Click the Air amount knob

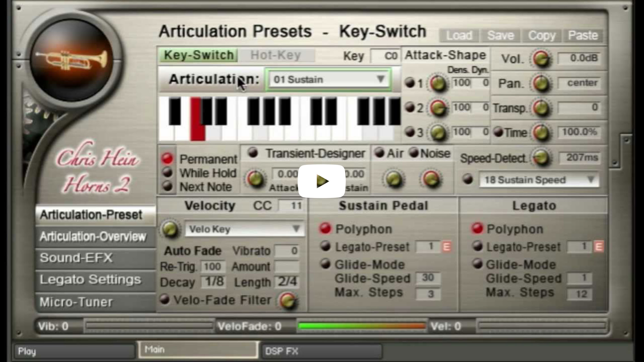(394, 179)
